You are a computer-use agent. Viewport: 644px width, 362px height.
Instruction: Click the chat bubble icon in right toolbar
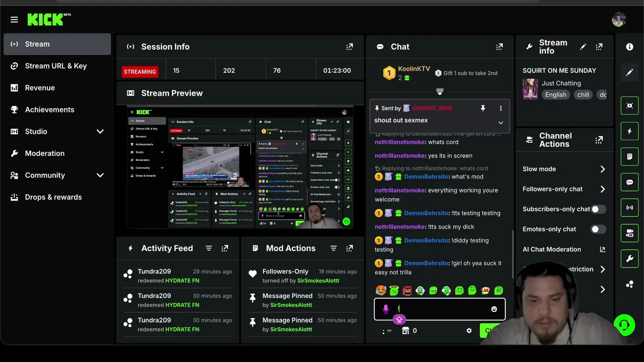click(629, 182)
